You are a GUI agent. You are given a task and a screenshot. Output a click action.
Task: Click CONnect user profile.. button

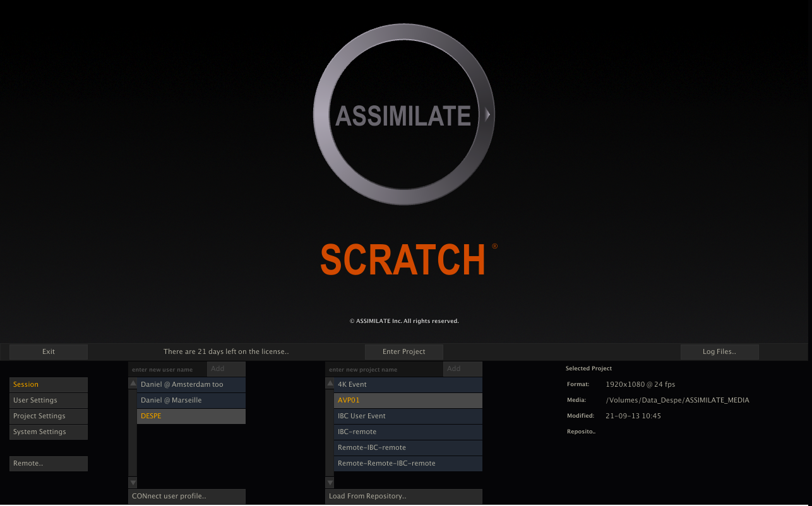(x=187, y=496)
